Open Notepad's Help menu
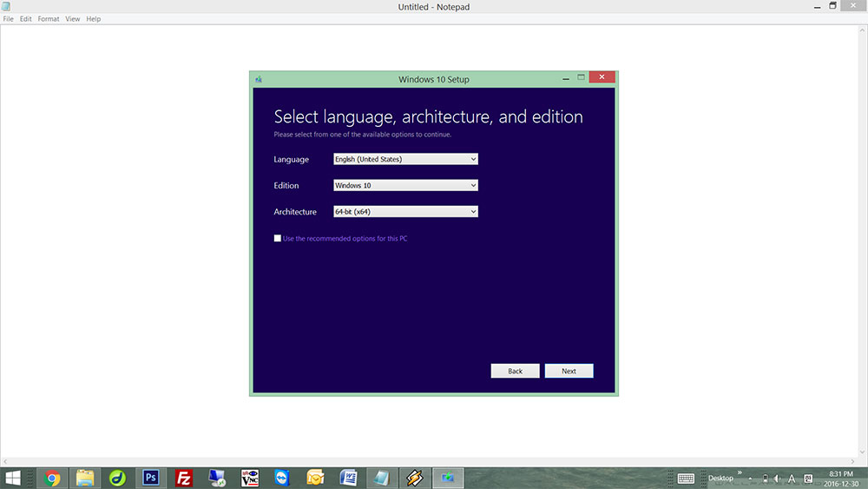Viewport: 868px width, 489px height. click(94, 19)
